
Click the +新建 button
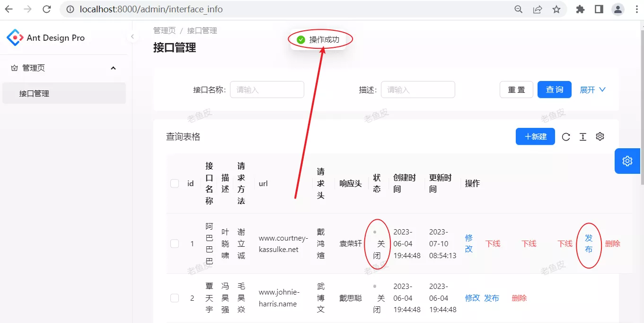tap(535, 136)
